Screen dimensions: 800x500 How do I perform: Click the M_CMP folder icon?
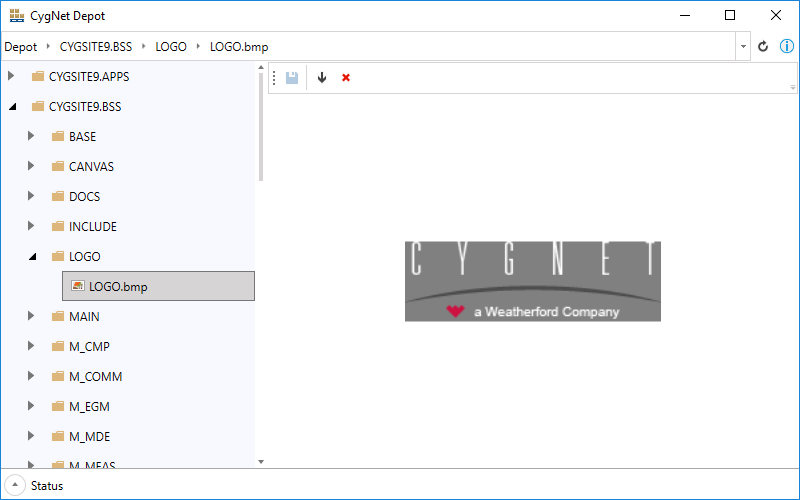58,346
